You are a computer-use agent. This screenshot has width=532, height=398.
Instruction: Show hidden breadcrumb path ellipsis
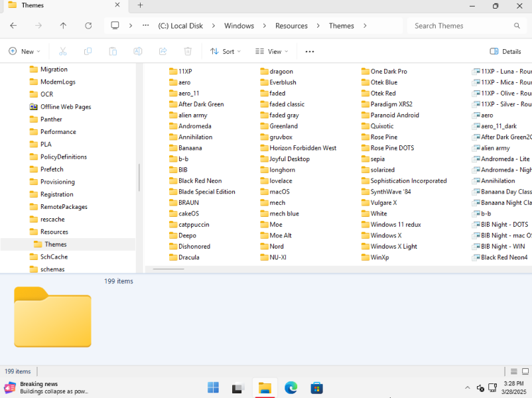[145, 25]
